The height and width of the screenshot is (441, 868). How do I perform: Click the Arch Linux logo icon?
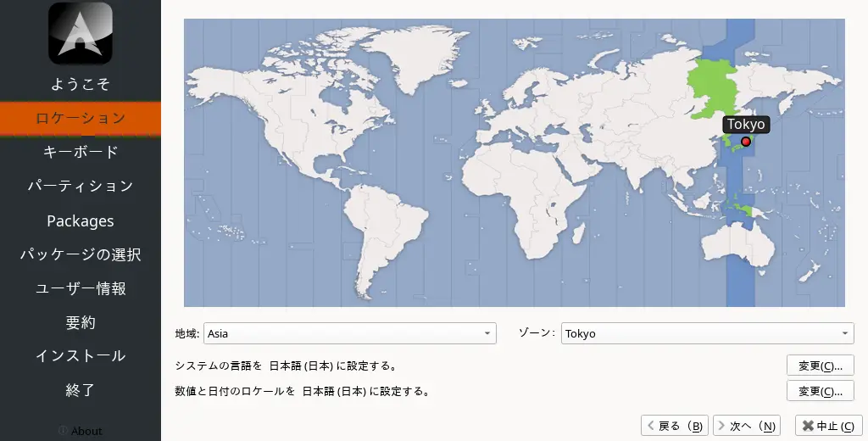click(x=81, y=33)
